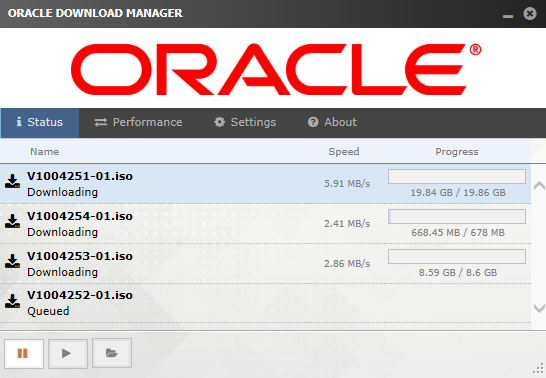Click progress bar of V1004251-01.iso
Viewport: 546px width, 378px height.
(x=457, y=176)
